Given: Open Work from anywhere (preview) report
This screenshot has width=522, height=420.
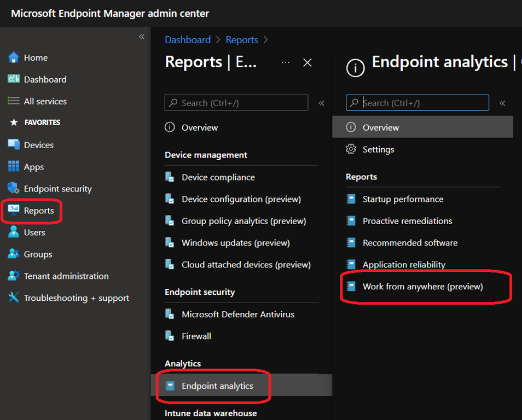Looking at the screenshot, I should click(x=422, y=287).
